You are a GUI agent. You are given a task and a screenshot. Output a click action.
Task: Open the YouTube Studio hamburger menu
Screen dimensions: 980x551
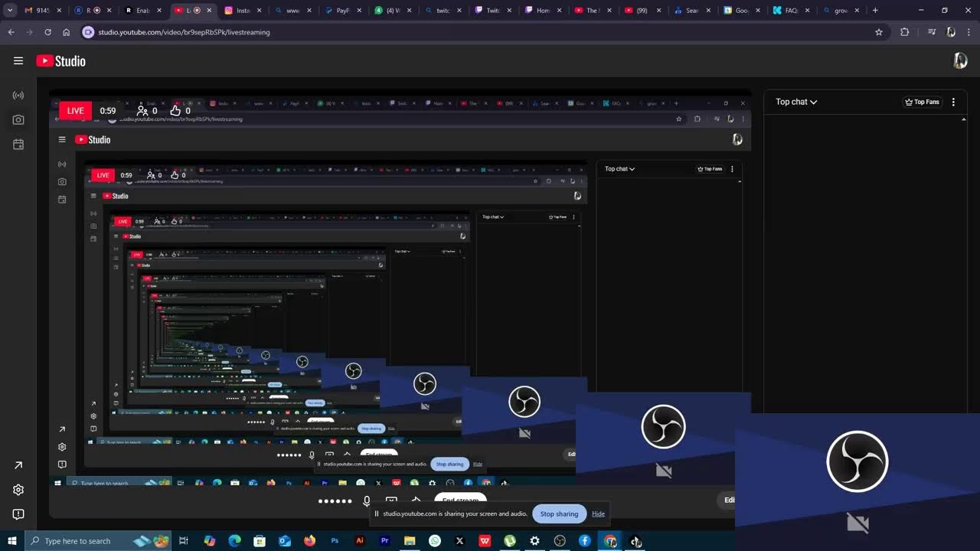(18, 61)
